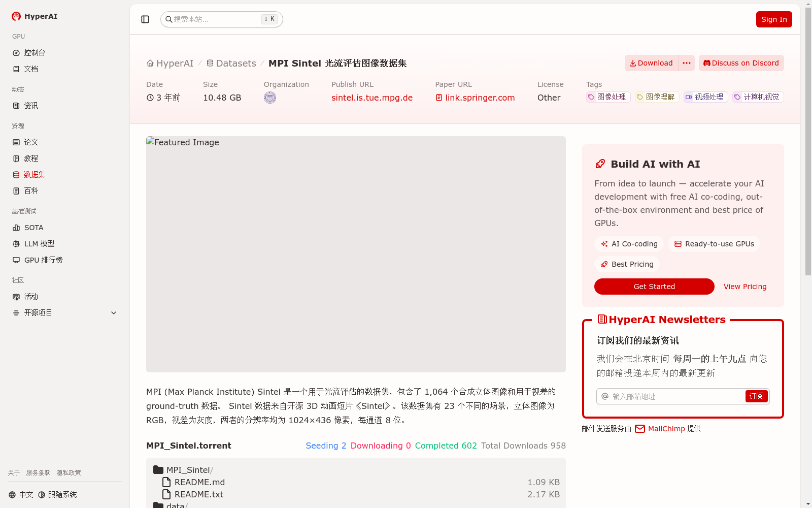Click Total Downloads 958 text
This screenshot has width=812, height=508.
coord(523,446)
